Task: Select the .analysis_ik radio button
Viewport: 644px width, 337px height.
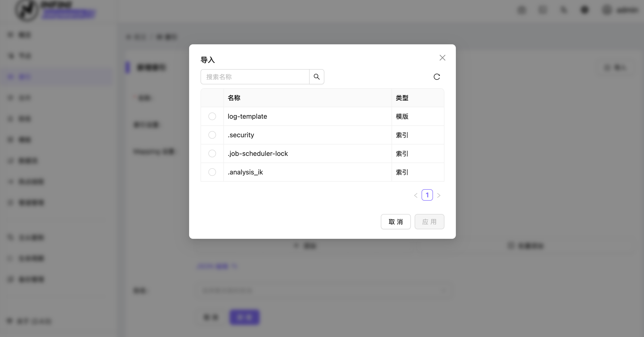Action: point(212,172)
